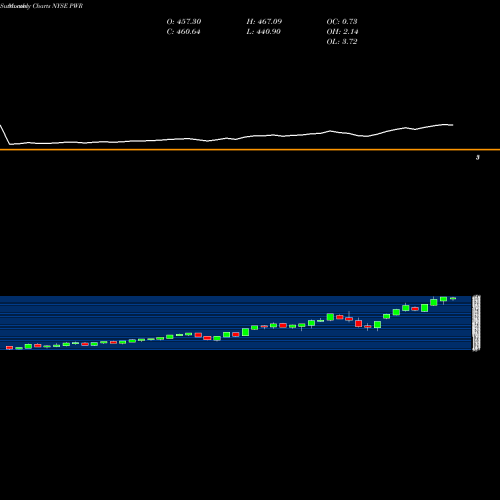The image size is (500, 500).
Task: Click the orange horizontal reference line
Action: pos(250,150)
